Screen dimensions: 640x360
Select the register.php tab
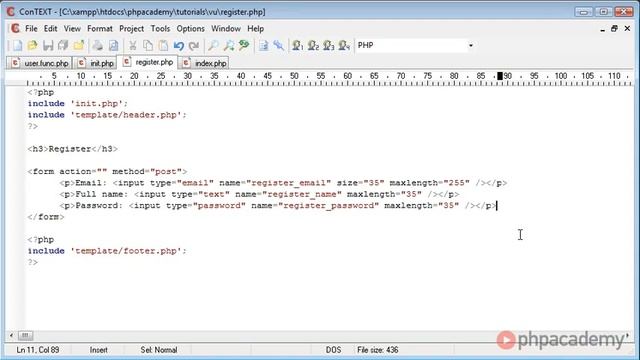148,62
